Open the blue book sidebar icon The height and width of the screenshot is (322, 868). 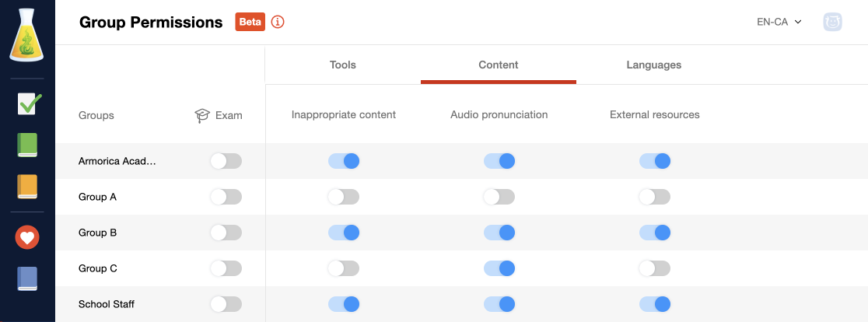click(x=27, y=279)
